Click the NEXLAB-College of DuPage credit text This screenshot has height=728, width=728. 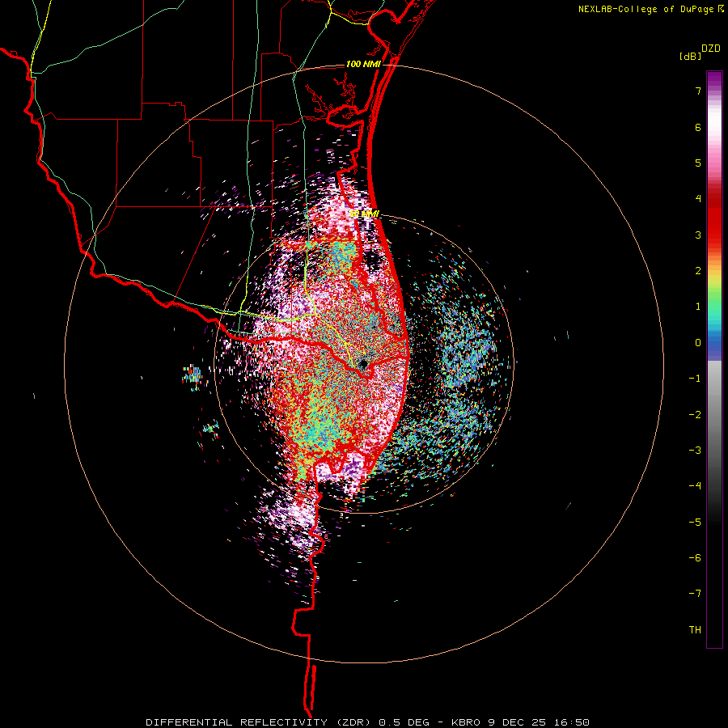[645, 9]
